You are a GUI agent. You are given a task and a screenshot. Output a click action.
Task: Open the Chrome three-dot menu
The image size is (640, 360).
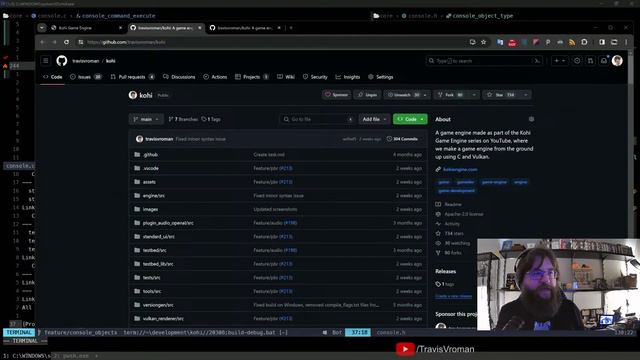coord(626,42)
